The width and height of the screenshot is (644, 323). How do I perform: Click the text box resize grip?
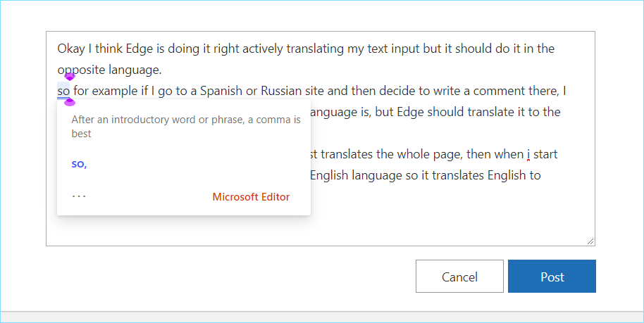[x=590, y=241]
